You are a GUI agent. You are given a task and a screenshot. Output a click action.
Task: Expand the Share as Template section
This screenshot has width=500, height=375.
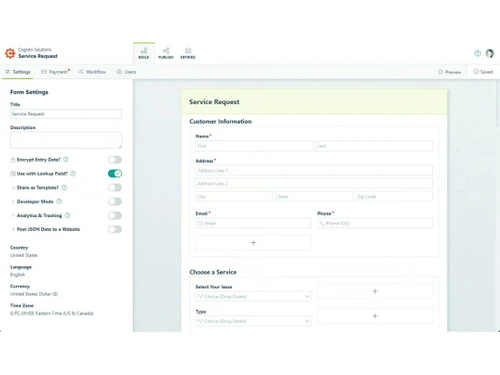coord(13,188)
